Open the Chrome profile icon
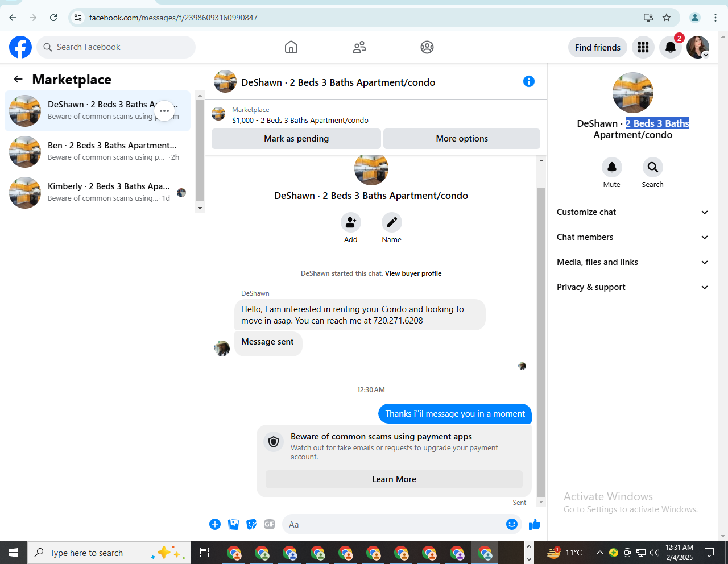The height and width of the screenshot is (564, 728). [695, 18]
